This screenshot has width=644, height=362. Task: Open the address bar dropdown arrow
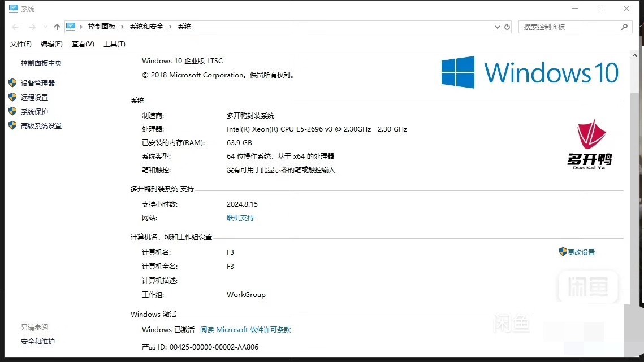497,27
